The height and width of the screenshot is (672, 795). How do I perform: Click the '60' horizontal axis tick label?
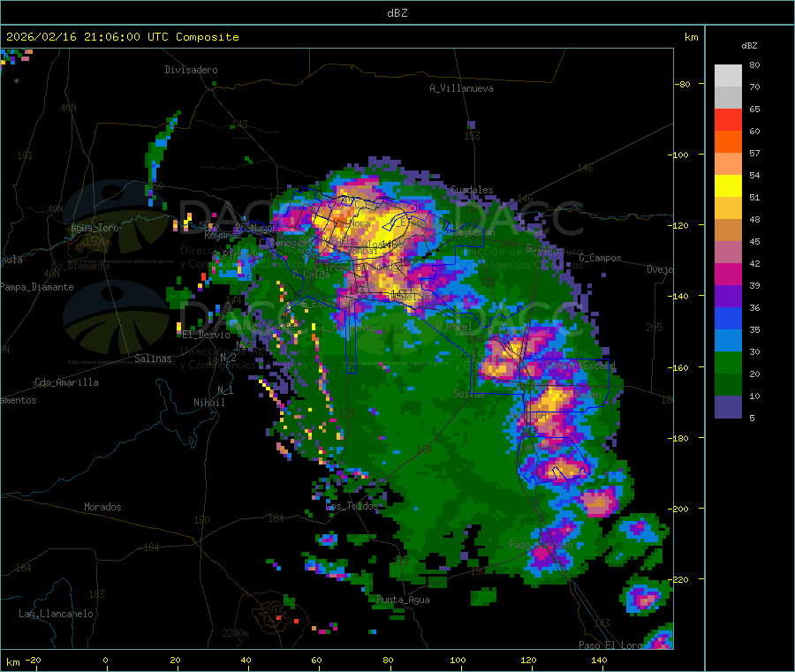pyautogui.click(x=316, y=660)
